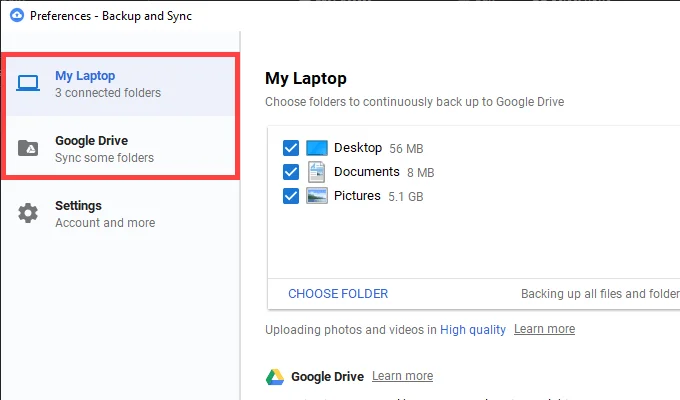Click the Desktop folder name label
The height and width of the screenshot is (400, 680).
[358, 148]
